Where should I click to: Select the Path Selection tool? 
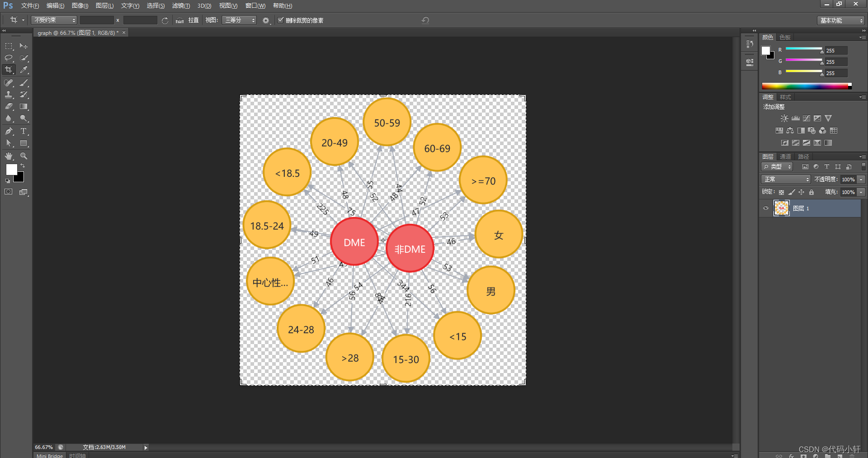9,143
